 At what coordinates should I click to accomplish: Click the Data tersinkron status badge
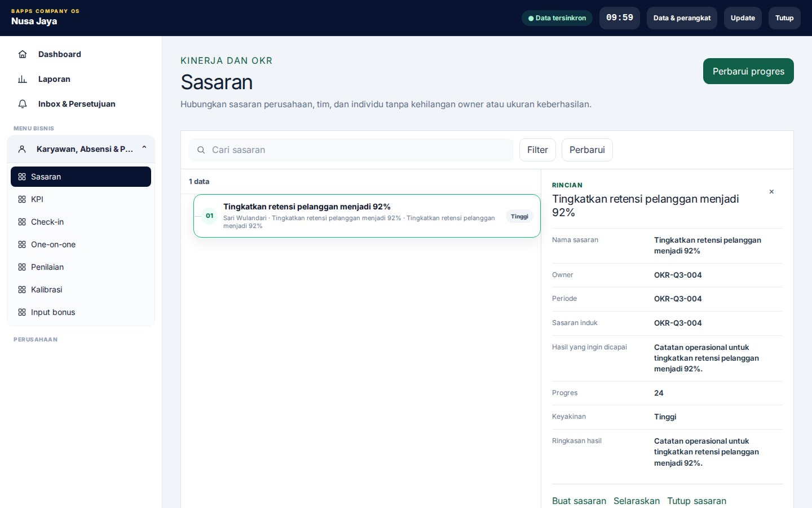(x=557, y=18)
